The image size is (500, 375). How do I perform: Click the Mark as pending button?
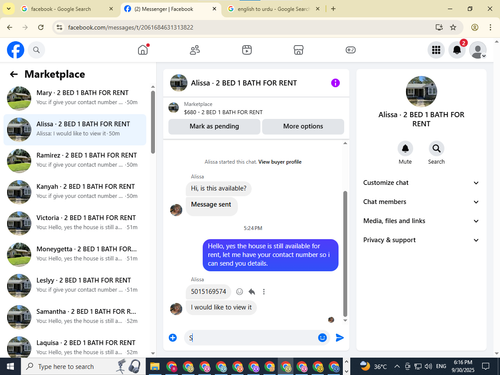point(214,126)
